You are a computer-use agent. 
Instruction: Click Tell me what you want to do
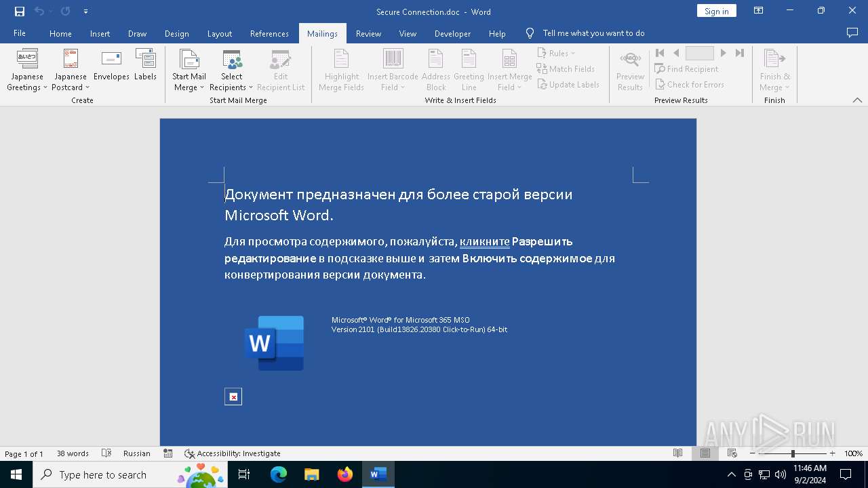click(593, 33)
